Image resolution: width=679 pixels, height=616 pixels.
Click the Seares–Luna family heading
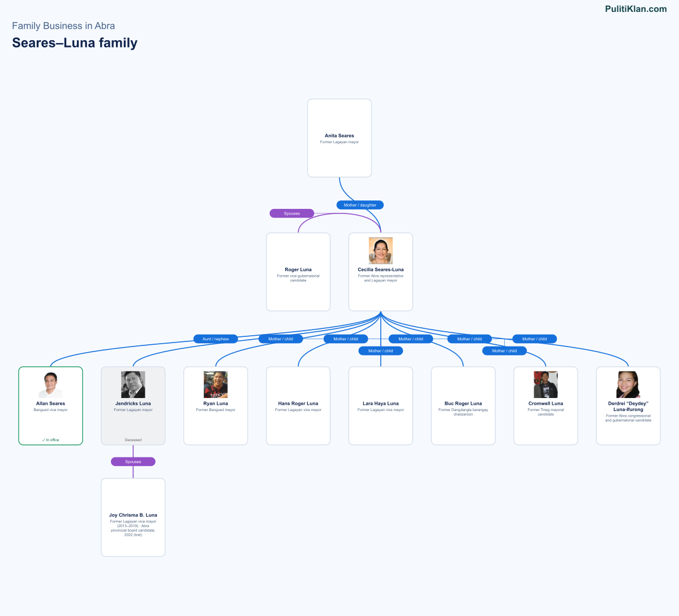click(75, 43)
